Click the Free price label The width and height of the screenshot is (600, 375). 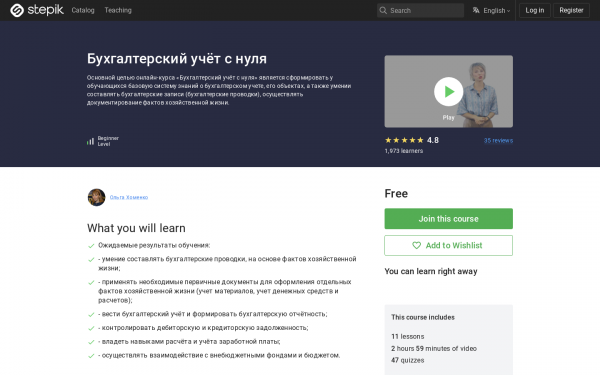pyautogui.click(x=396, y=194)
